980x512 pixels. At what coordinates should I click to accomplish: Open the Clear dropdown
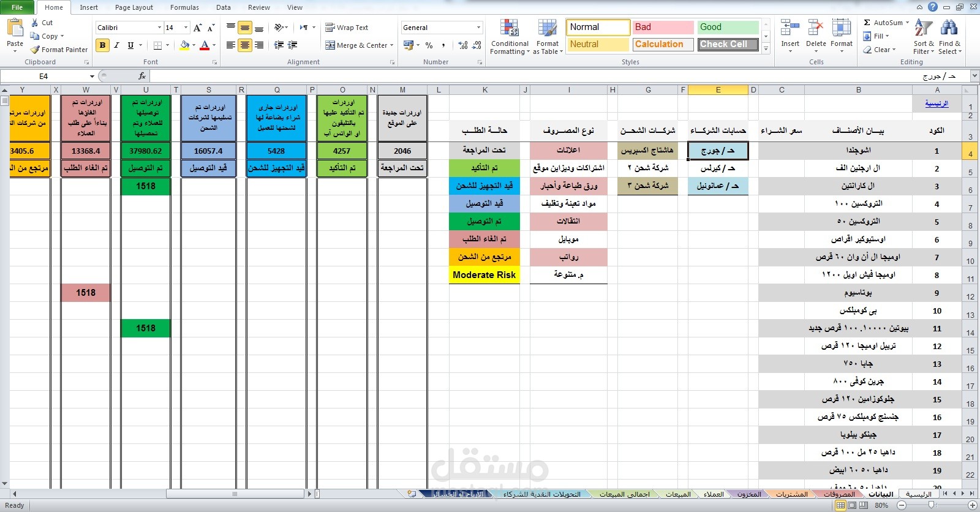tap(880, 50)
